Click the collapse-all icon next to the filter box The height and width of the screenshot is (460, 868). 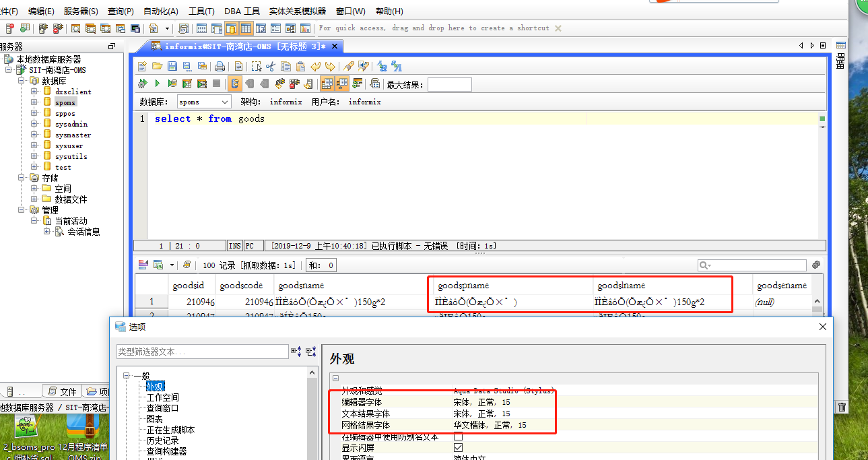(310, 351)
